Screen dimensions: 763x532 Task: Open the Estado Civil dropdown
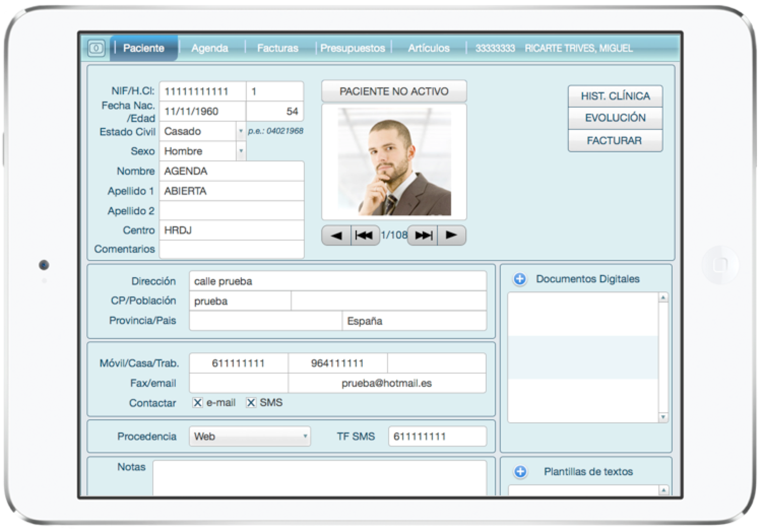tap(241, 131)
